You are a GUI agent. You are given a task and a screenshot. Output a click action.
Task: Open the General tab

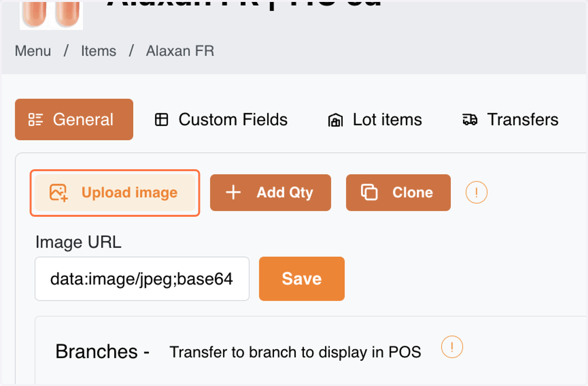74,120
